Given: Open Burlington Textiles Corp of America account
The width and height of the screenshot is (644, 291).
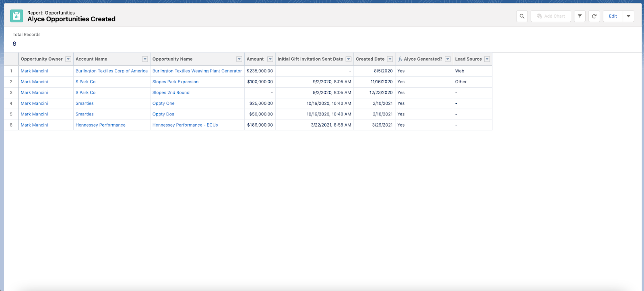Looking at the screenshot, I should pos(111,71).
